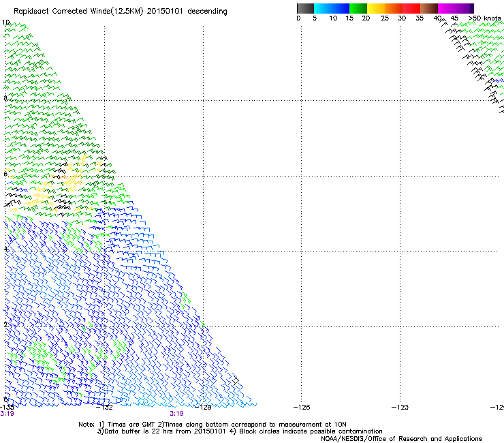
Task: Click the 'NOAA/NESDIS/Office of Research and Applications' credit
Action: [x=401, y=439]
